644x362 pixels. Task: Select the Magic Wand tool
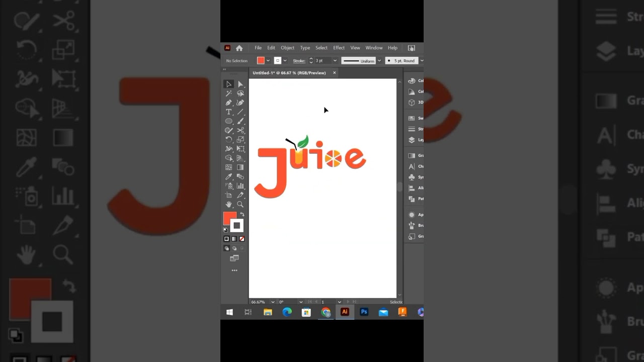(228, 94)
